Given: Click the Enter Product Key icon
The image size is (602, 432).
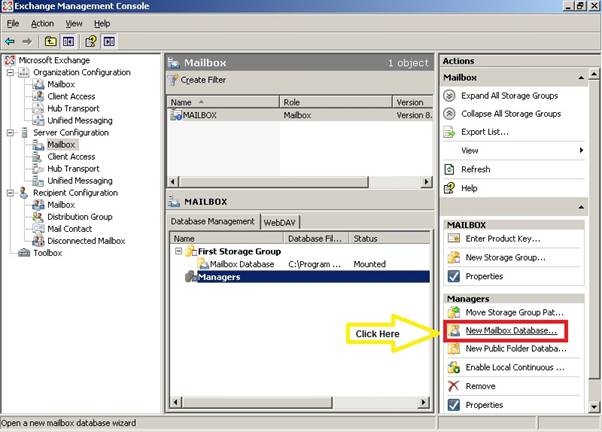Looking at the screenshot, I should (x=454, y=238).
